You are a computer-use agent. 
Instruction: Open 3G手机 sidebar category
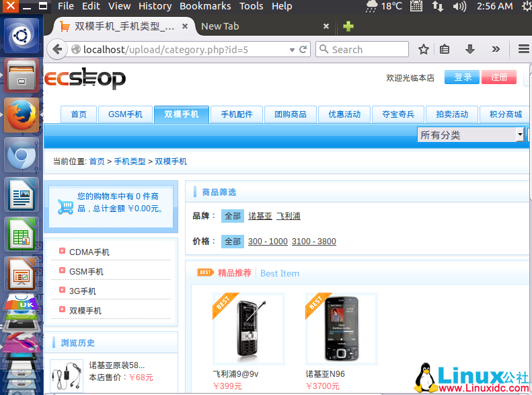coord(83,291)
